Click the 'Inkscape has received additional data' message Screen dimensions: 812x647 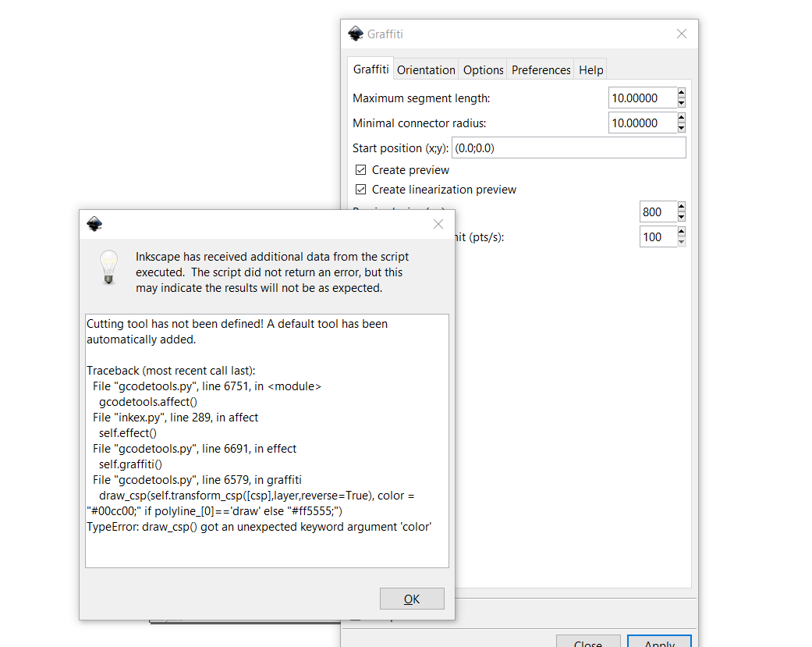pos(272,272)
